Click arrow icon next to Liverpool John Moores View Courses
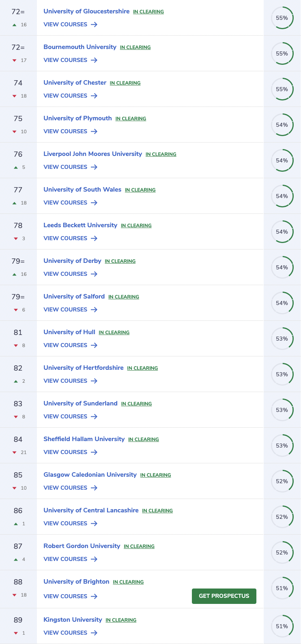The width and height of the screenshot is (301, 644). 94,167
